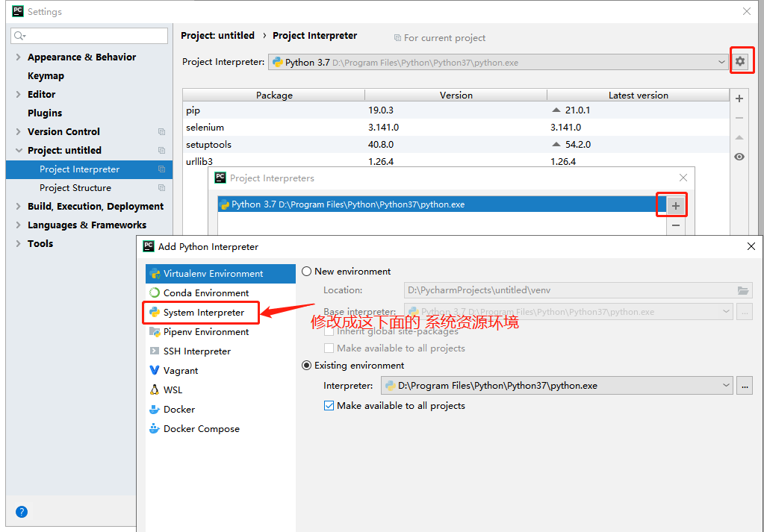Select Project Structure in settings tree
The image size is (764, 532).
pos(89,188)
